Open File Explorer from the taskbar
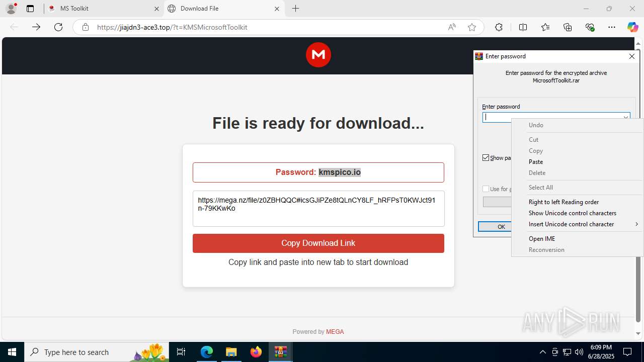644x362 pixels. [x=231, y=352]
